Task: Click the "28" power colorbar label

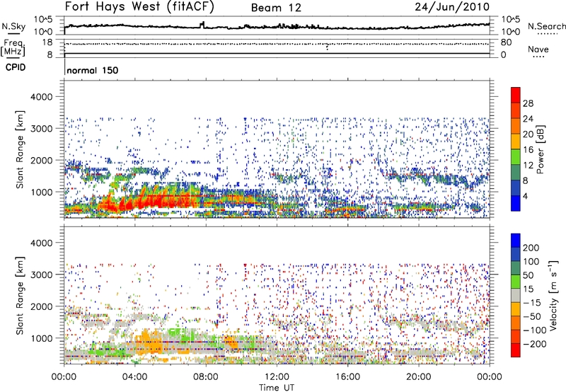Action: coord(528,103)
